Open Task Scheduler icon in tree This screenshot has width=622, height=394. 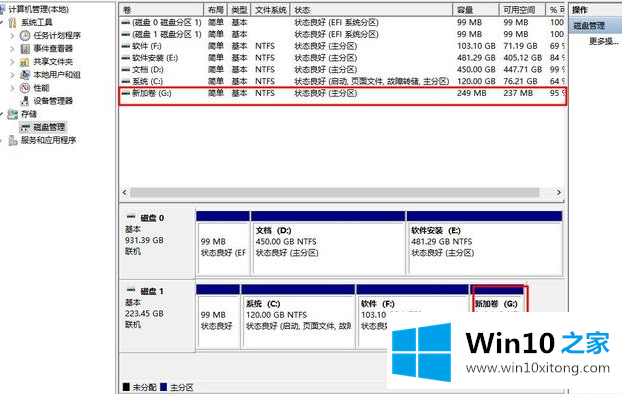click(x=25, y=36)
